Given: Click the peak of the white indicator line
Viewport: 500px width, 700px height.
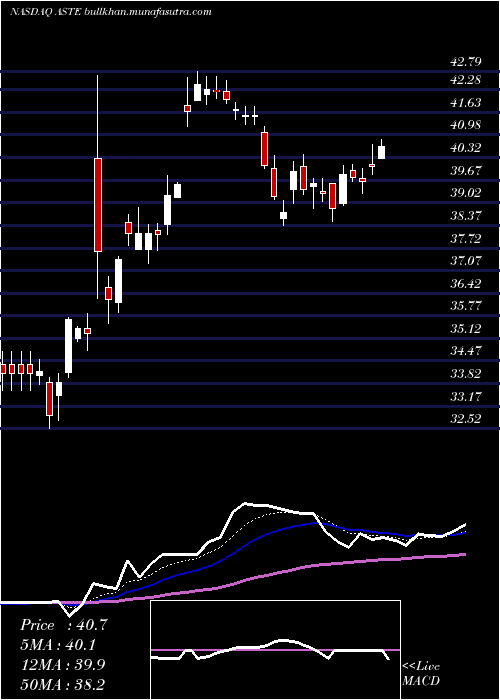Looking at the screenshot, I should (x=246, y=504).
